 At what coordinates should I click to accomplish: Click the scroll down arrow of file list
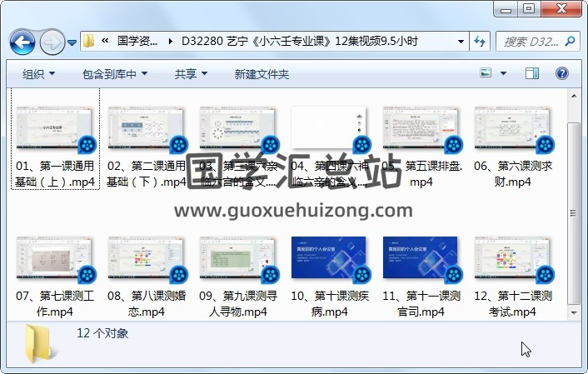(573, 312)
